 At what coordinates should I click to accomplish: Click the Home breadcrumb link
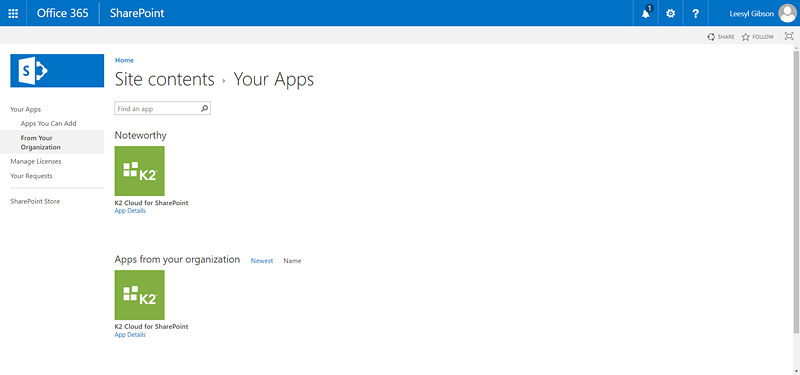[124, 60]
